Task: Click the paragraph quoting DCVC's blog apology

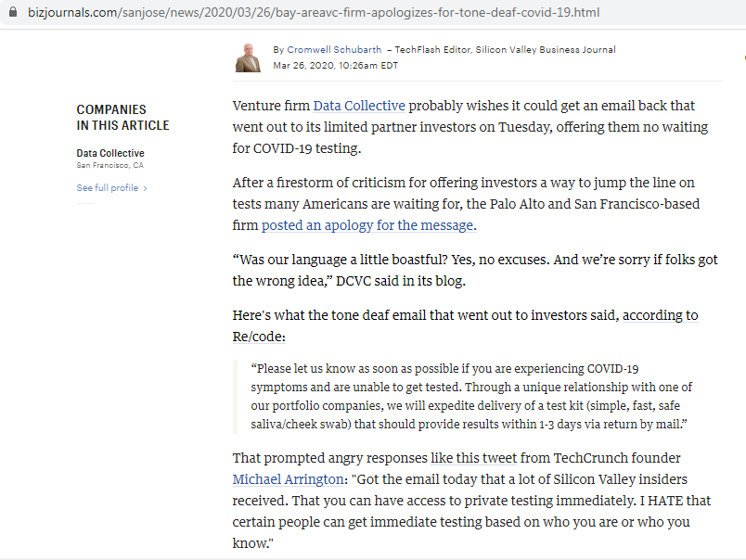Action: (x=475, y=270)
